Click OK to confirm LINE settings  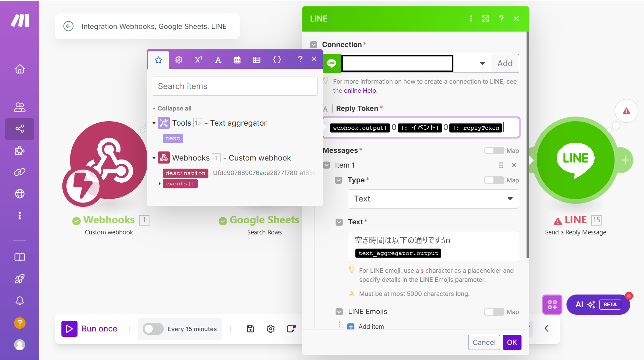coord(512,342)
